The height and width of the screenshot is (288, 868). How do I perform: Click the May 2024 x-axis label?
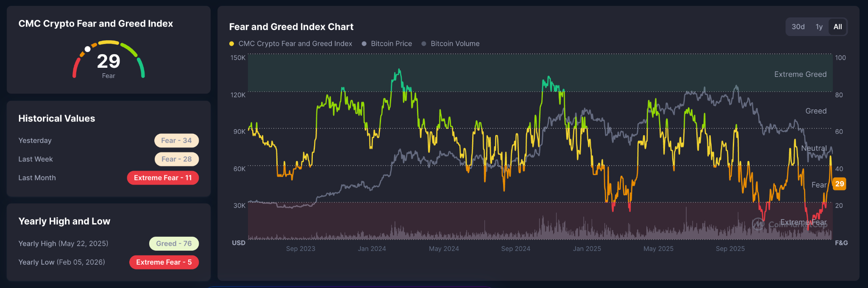click(x=444, y=249)
